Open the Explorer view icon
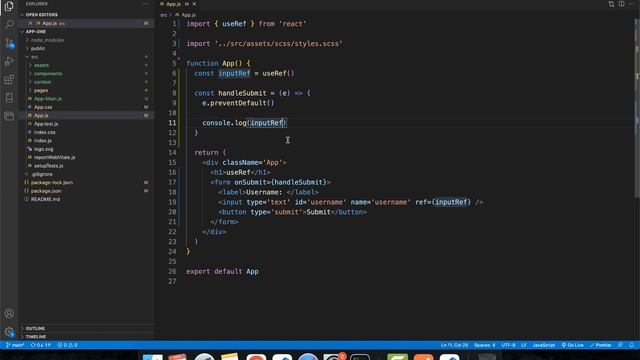Image resolution: width=640 pixels, height=360 pixels. click(x=9, y=5)
